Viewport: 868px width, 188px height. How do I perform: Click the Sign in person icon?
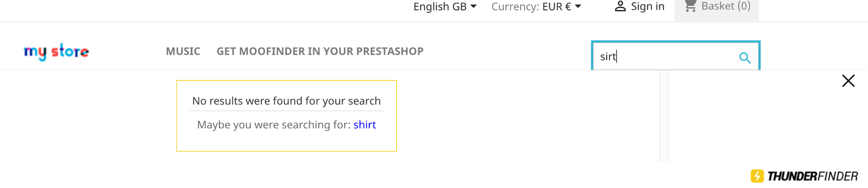coord(620,6)
